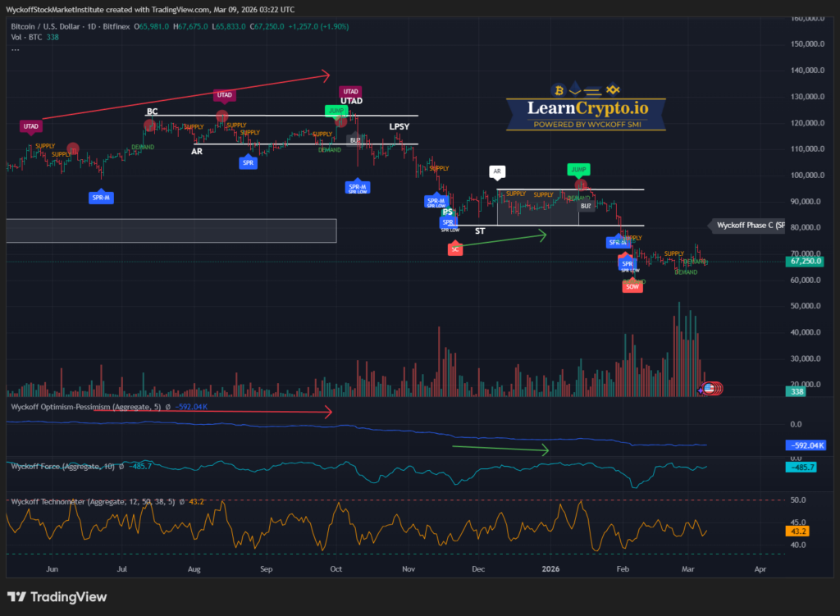Image resolution: width=840 pixels, height=616 pixels.
Task: Click the -592.04K value tag
Action: pos(806,445)
